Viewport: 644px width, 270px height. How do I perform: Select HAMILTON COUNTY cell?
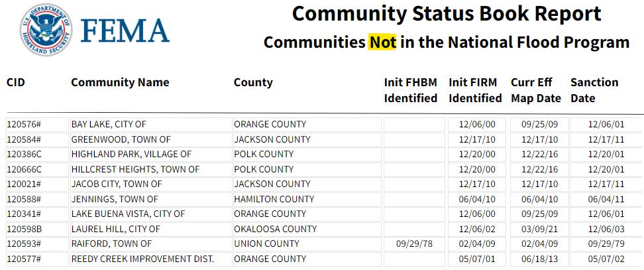[x=274, y=199]
